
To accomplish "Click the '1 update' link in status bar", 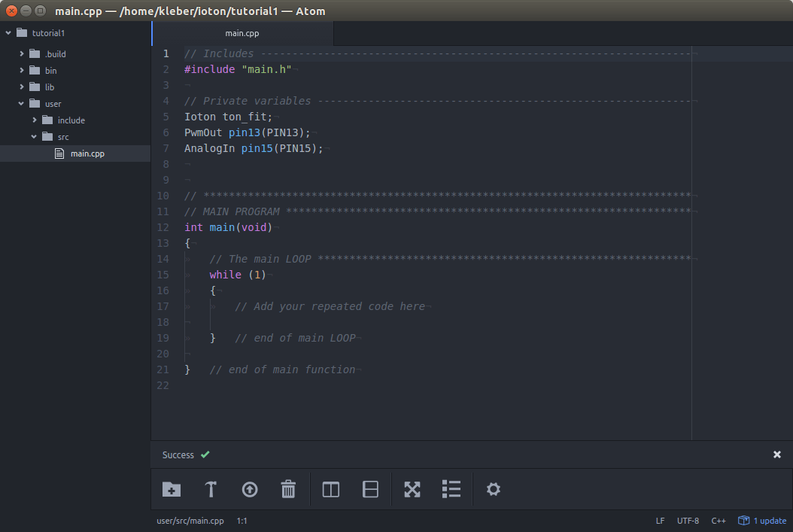I will (770, 521).
